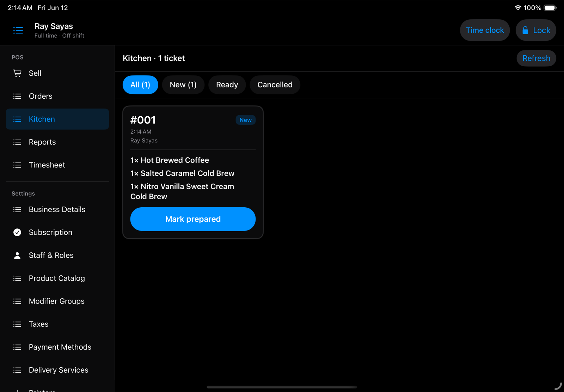This screenshot has width=564, height=392.
Task: Open the Time clock
Action: click(485, 30)
